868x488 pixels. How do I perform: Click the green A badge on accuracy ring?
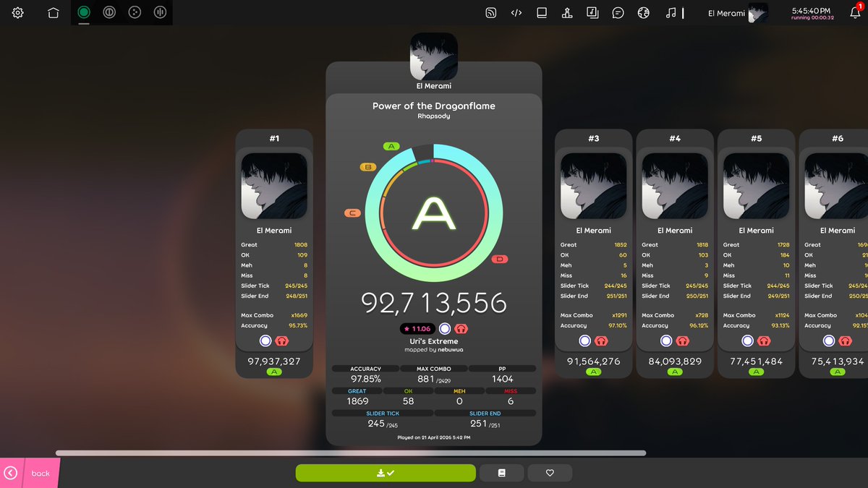(391, 146)
